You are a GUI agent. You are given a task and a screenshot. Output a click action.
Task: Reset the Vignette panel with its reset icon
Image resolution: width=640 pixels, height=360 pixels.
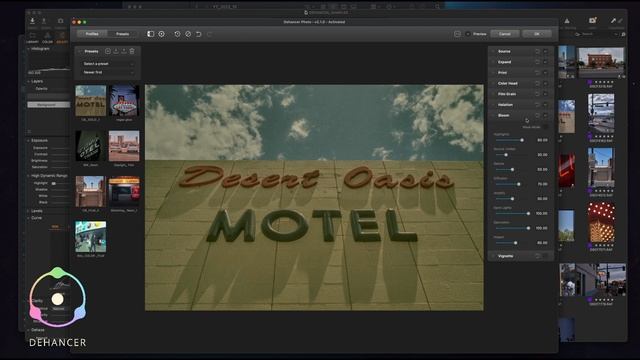538,256
